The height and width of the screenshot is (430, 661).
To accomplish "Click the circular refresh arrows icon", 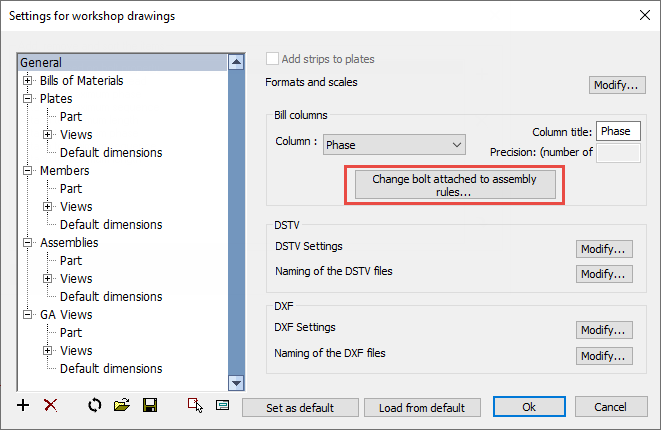I will tap(95, 406).
